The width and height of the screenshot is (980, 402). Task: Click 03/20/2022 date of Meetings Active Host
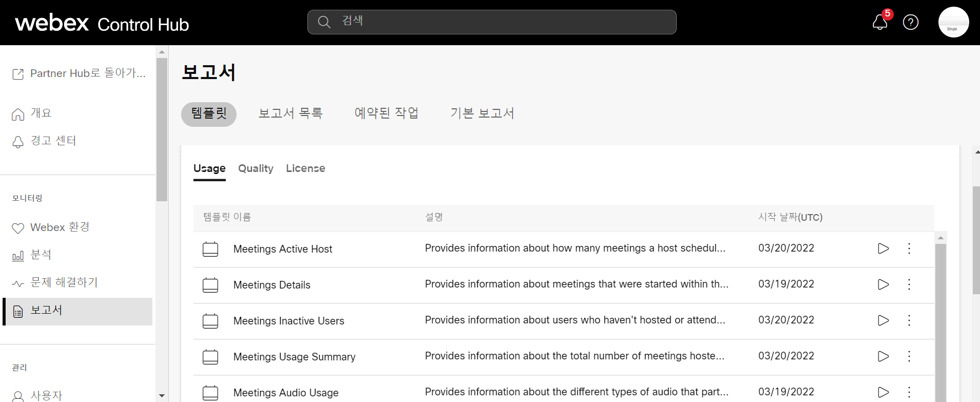tap(786, 248)
